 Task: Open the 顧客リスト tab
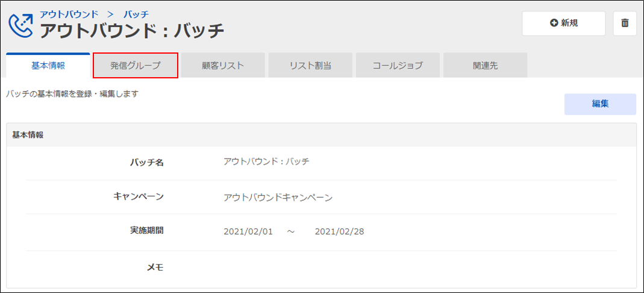point(223,66)
